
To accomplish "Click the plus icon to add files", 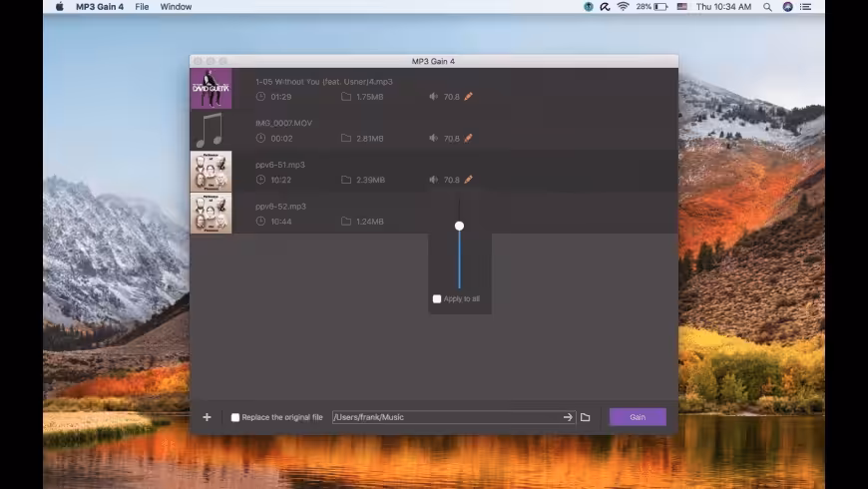I will tap(208, 417).
